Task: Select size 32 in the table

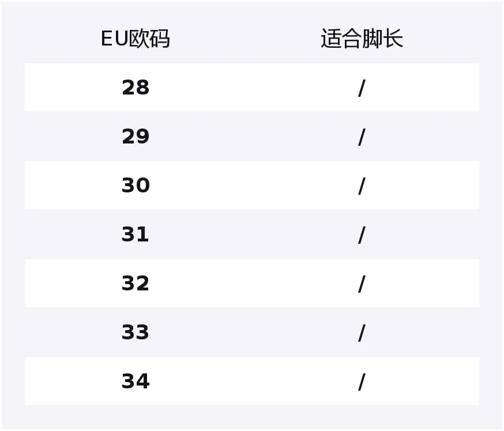Action: 136,283
